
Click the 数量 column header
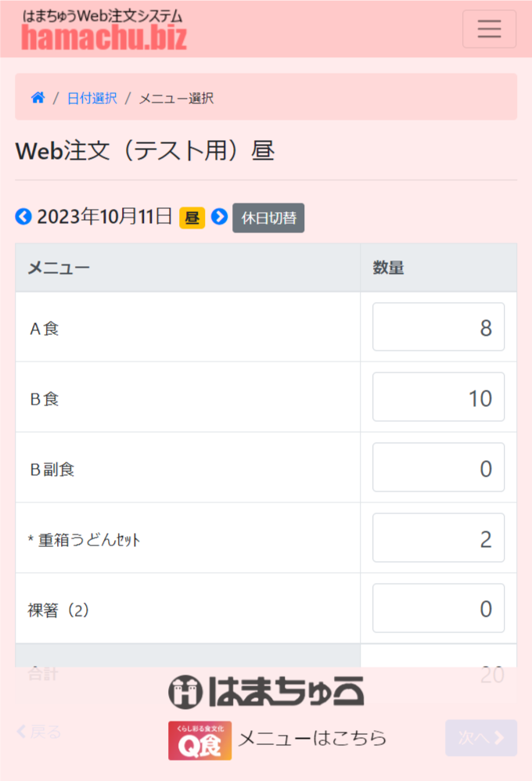click(x=388, y=268)
